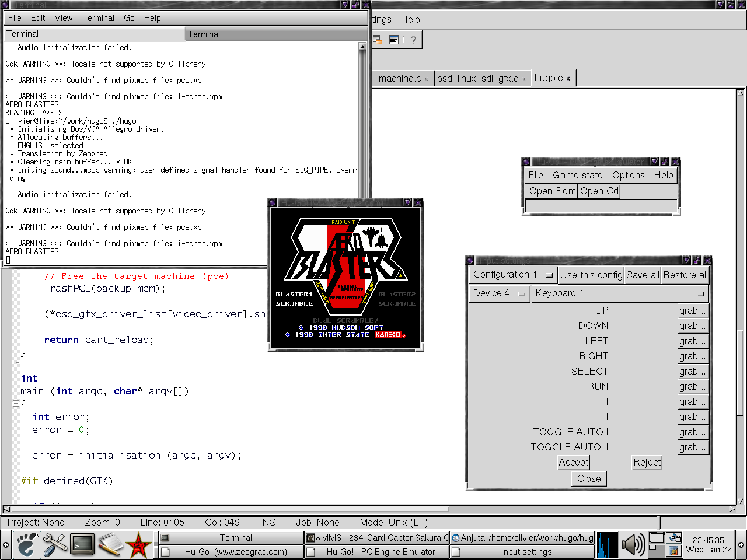Open the Configuration 1 dropdown
This screenshot has height=560, width=747.
[513, 275]
